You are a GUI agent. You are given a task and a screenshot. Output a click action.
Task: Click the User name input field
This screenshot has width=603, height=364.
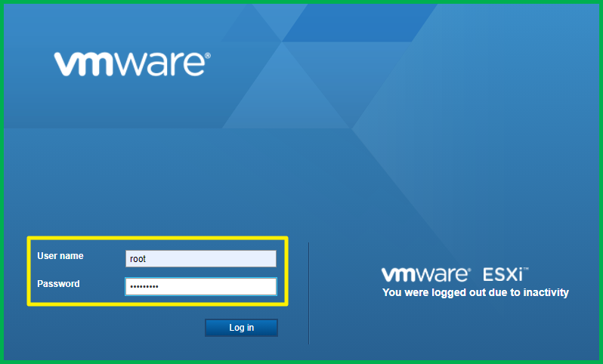click(x=201, y=259)
